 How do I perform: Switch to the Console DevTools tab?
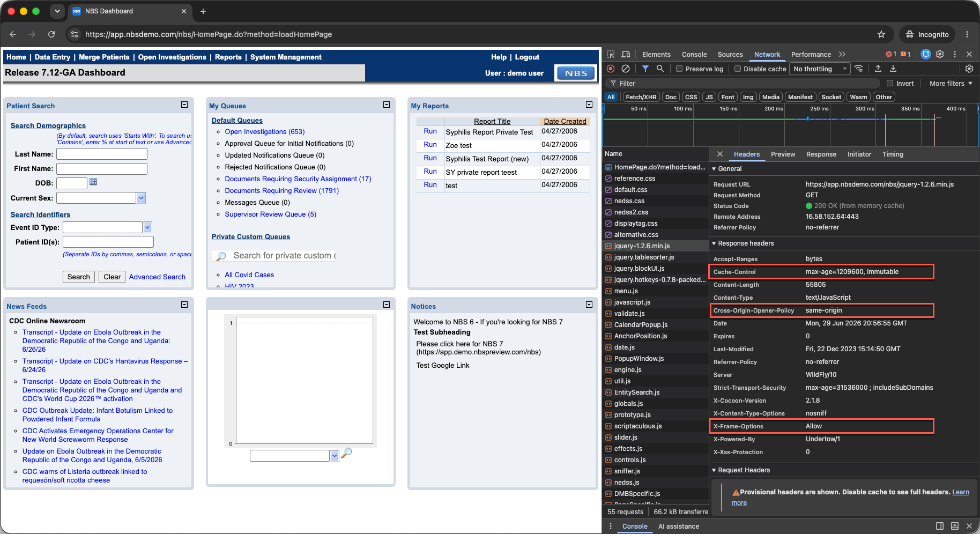[694, 54]
